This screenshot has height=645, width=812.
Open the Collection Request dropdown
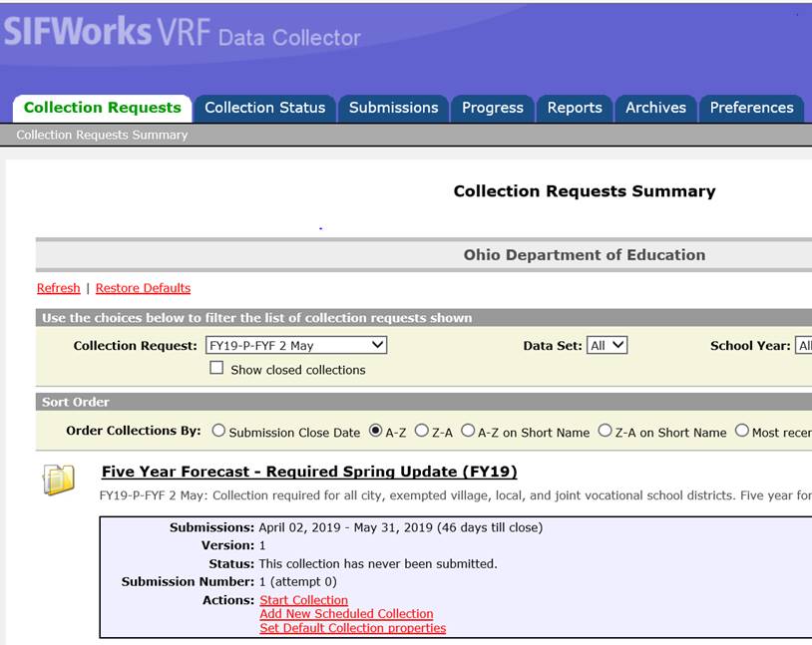click(x=295, y=345)
